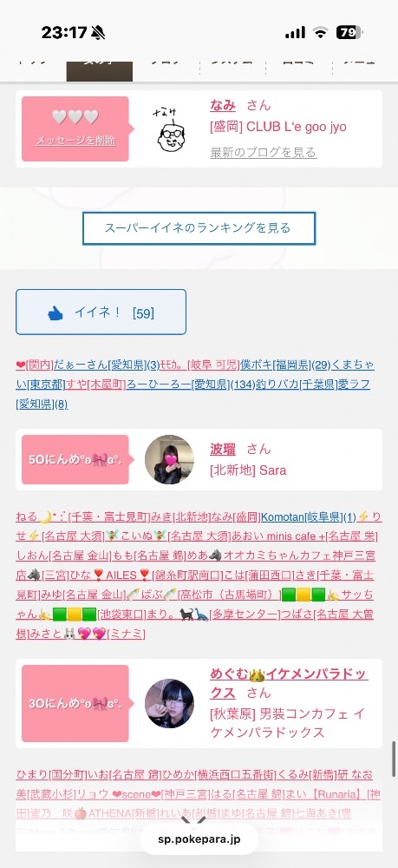
Task: Click the page scrollbar on right edge
Action: pos(394,759)
